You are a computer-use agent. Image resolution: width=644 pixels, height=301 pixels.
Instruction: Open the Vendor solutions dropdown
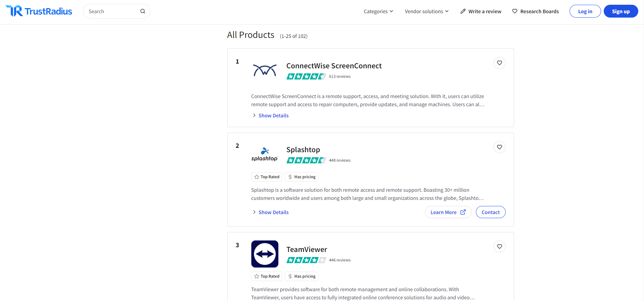tap(427, 11)
